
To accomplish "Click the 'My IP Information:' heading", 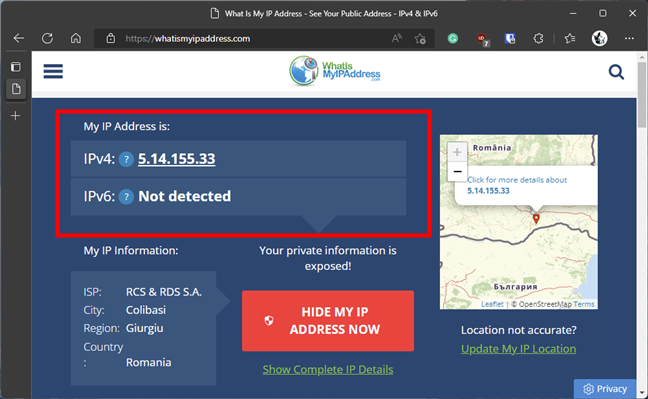I will 131,251.
